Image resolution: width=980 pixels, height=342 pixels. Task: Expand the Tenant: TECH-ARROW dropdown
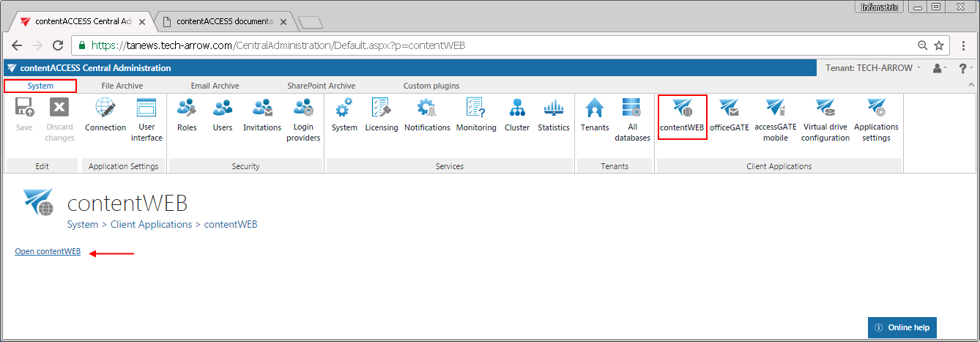873,68
